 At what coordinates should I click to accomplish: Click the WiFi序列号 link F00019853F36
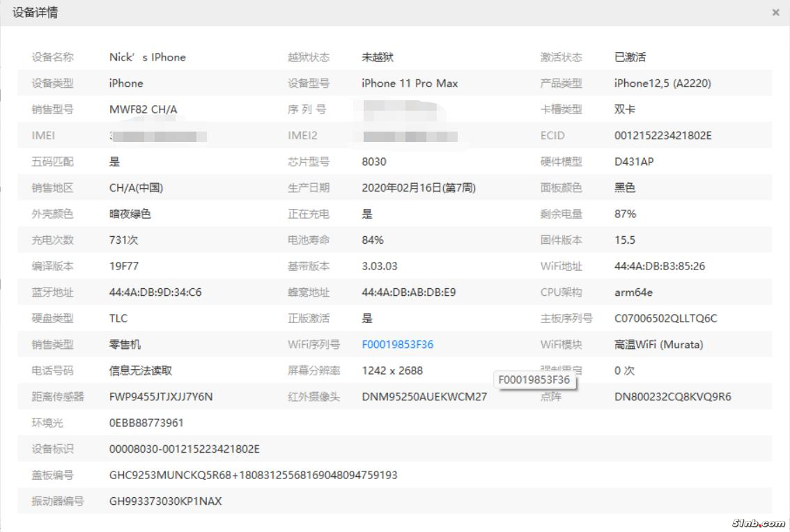[x=397, y=345]
